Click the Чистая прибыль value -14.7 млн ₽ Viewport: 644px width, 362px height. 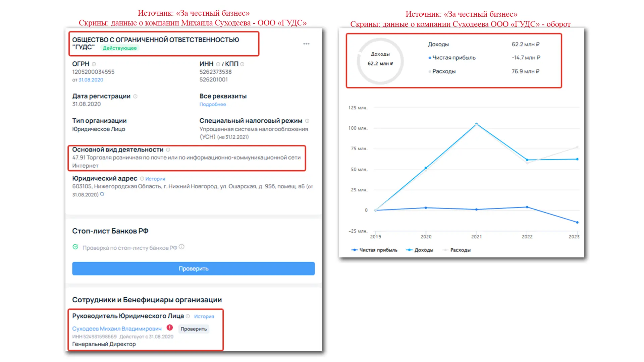coord(526,58)
